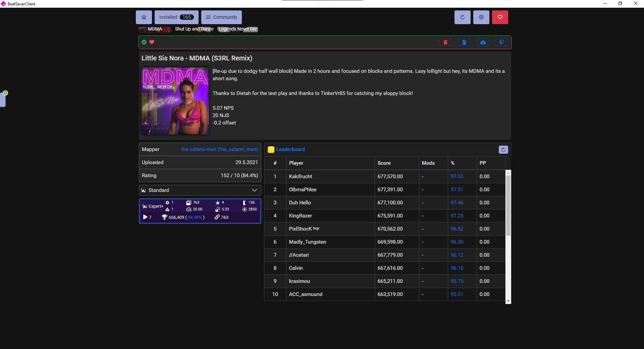
Task: Open mapper the-salami-man profile link
Action: coord(219,149)
